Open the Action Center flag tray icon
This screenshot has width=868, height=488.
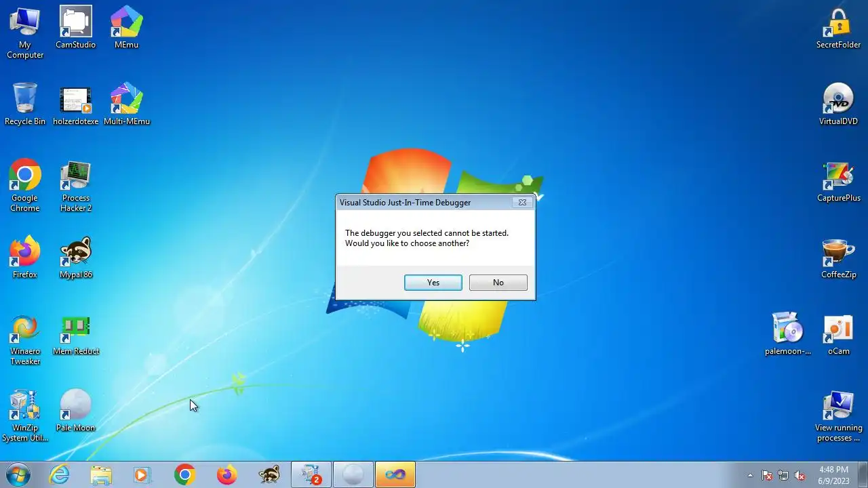click(x=767, y=476)
